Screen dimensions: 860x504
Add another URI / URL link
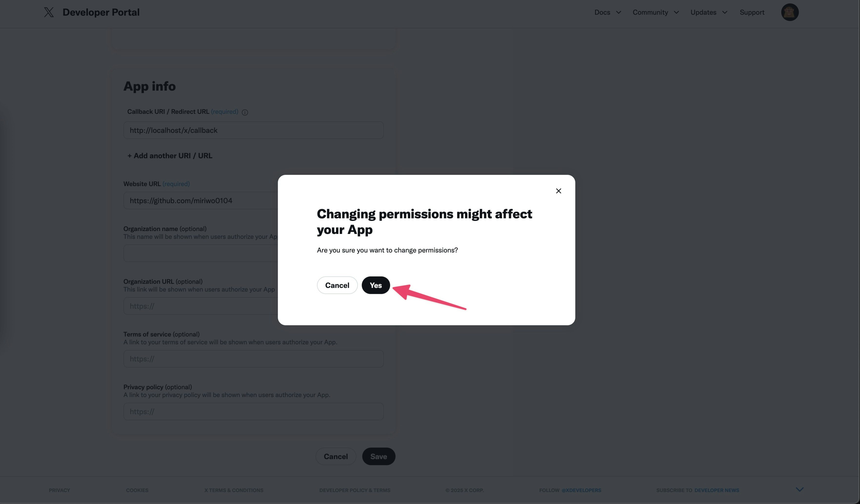170,155
